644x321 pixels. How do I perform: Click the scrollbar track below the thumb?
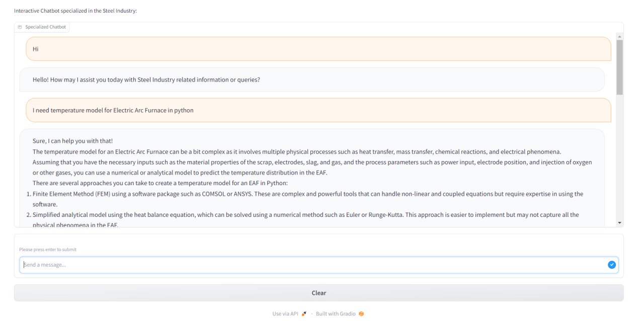pos(620,157)
